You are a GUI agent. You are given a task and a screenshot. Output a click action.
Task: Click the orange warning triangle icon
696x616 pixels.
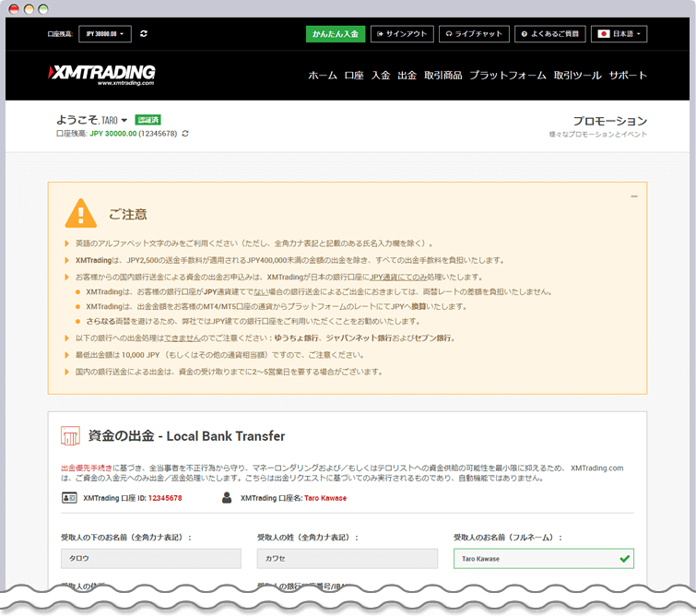tap(81, 214)
